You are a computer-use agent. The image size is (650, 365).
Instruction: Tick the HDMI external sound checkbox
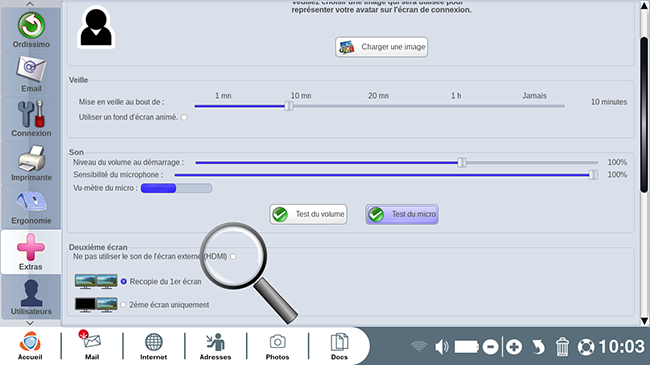tap(233, 257)
